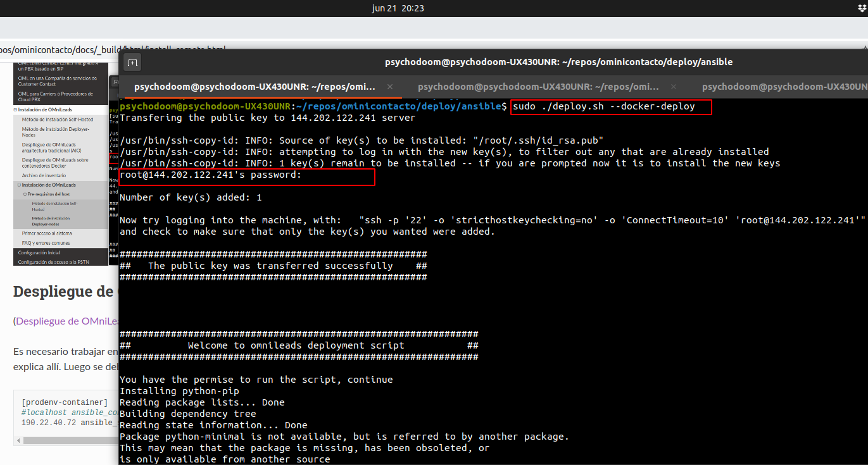Viewport: 868px width, 465px height.
Task: Click the terminal window title bar text
Action: (558, 62)
